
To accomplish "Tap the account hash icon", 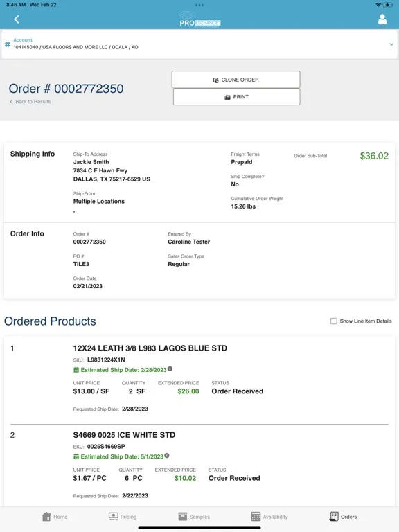I will coord(7,44).
